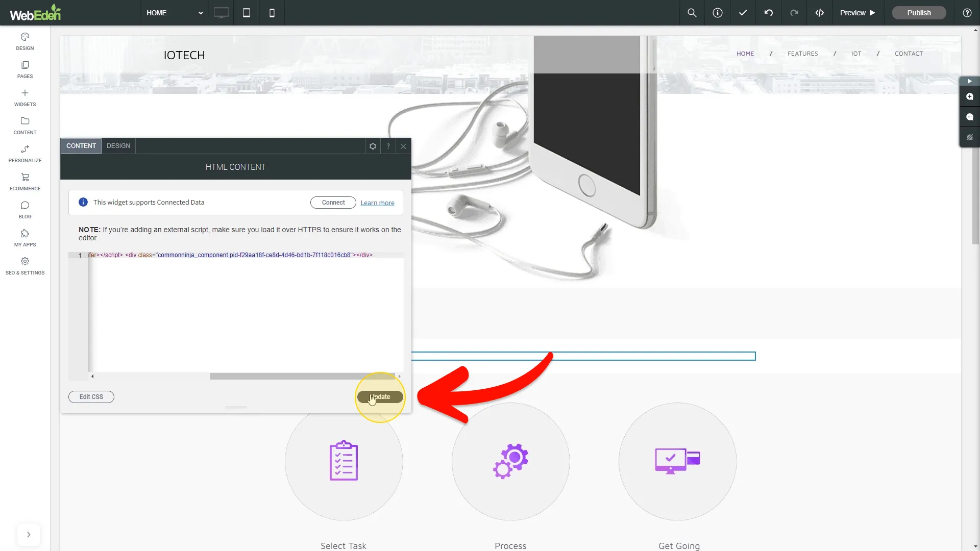Click the crossed-out icon on right toolbar
The width and height of the screenshot is (980, 551).
tap(970, 137)
